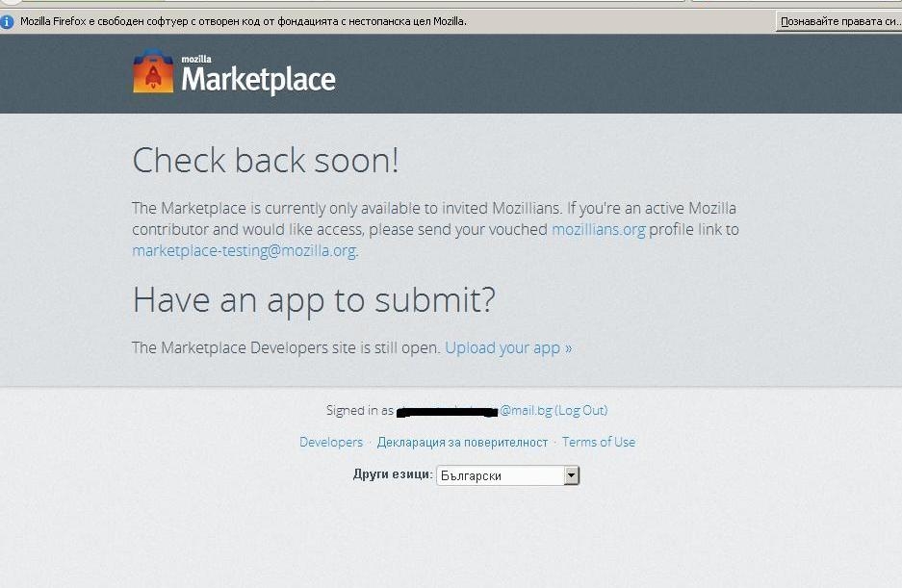Open the Terms of Use link

pos(599,443)
